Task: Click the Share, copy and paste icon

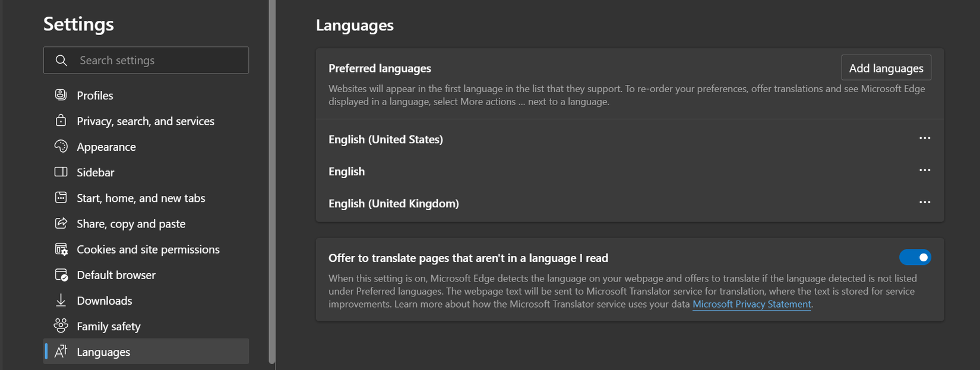Action: (x=61, y=223)
